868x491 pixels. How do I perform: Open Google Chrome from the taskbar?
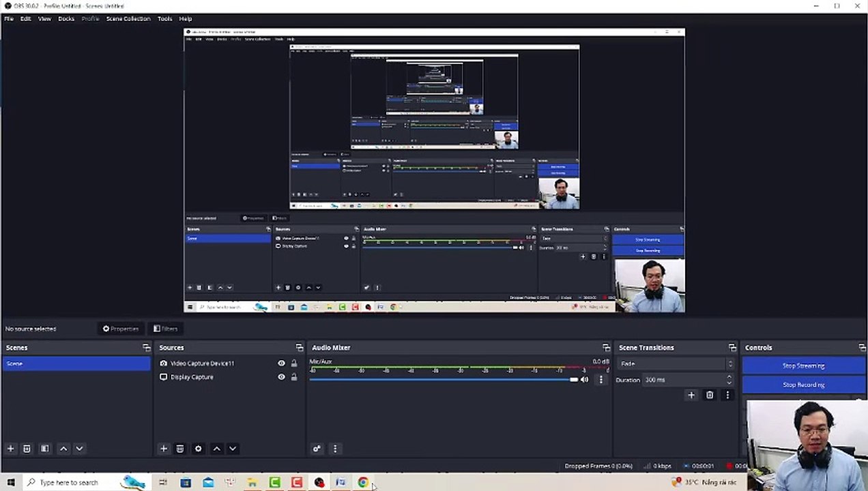tap(362, 482)
